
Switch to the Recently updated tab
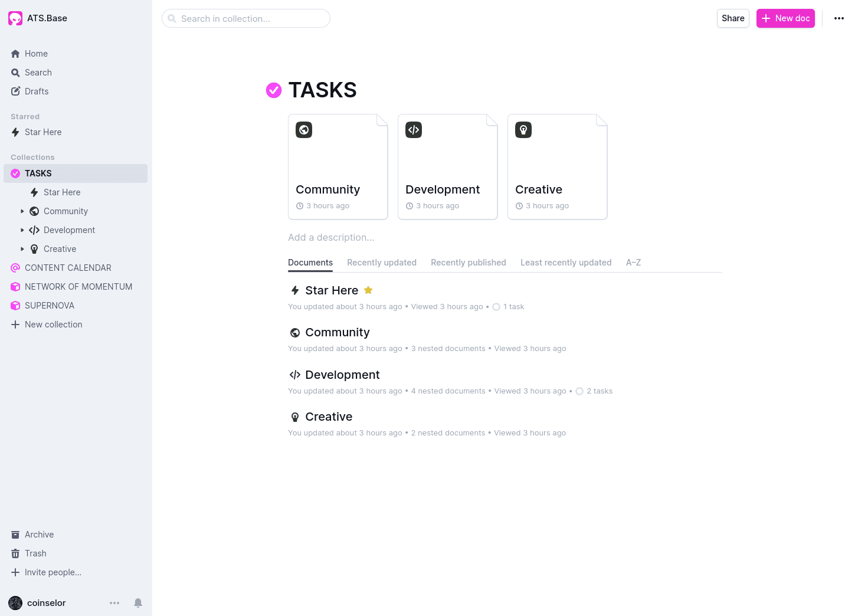click(x=381, y=263)
